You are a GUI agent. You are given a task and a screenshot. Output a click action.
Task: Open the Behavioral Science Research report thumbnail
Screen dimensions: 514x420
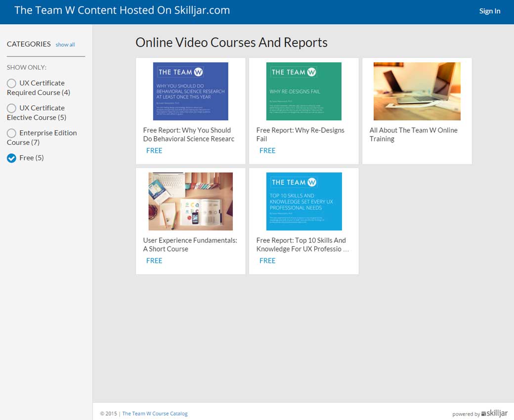190,91
